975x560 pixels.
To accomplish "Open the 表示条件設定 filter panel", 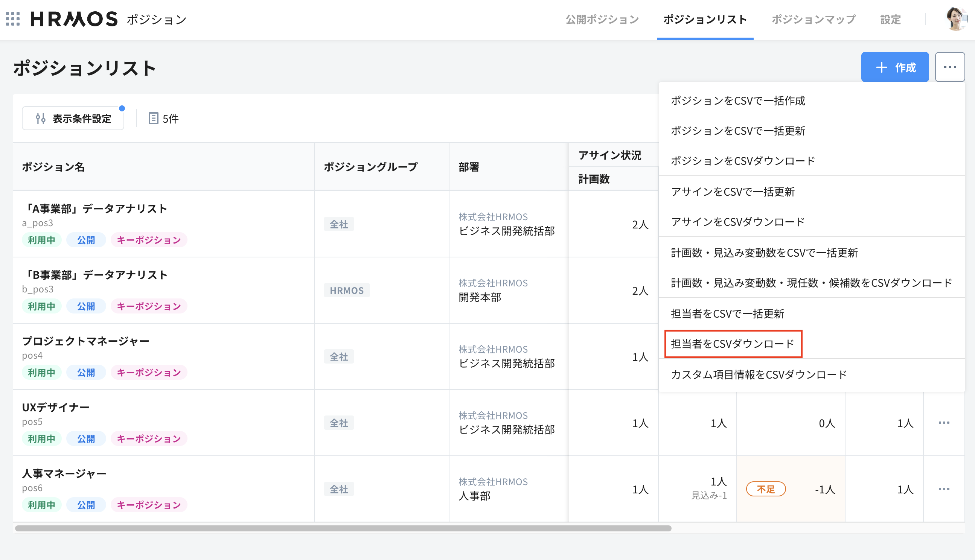I will 73,119.
